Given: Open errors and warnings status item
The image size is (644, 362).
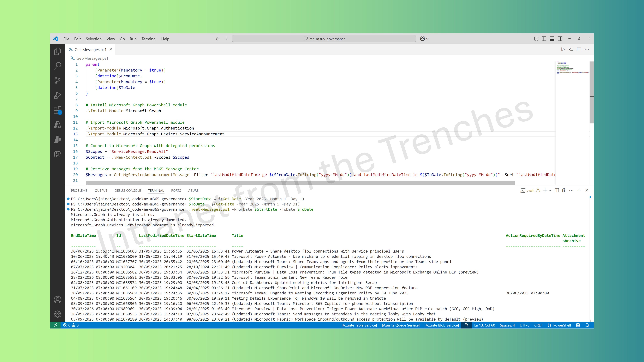Looking at the screenshot, I should click(x=71, y=325).
